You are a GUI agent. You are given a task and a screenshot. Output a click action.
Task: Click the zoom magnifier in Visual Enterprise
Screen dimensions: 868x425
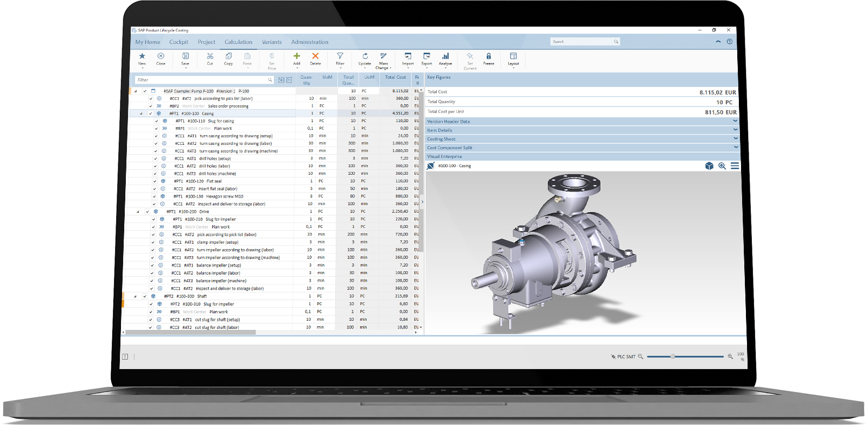722,166
